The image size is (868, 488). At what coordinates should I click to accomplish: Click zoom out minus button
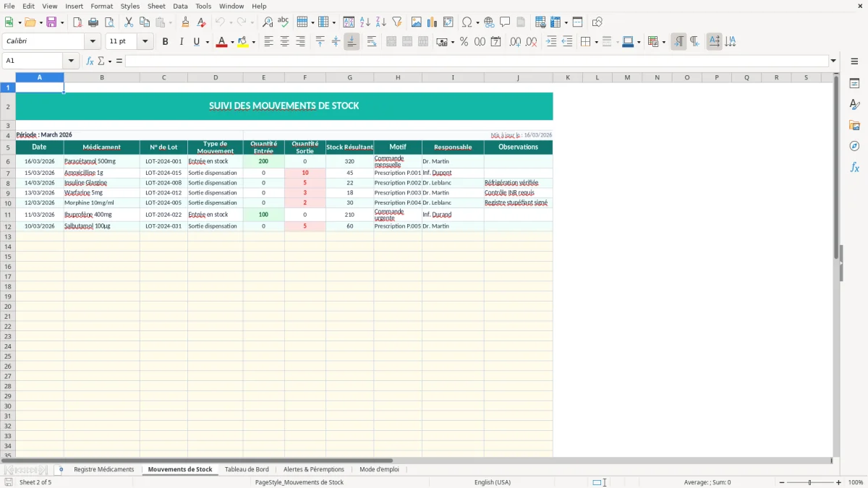[780, 482]
